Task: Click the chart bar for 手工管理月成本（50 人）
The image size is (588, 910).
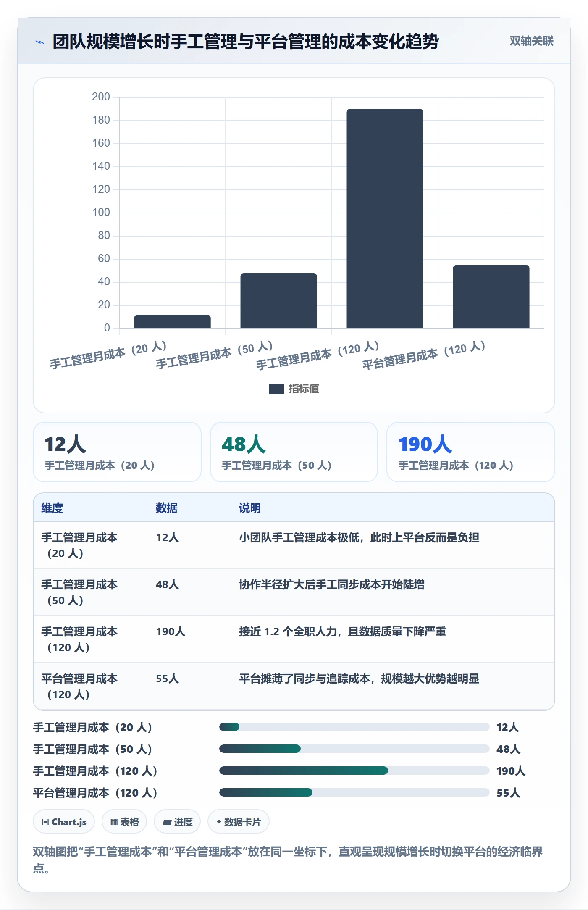Action: [x=278, y=300]
